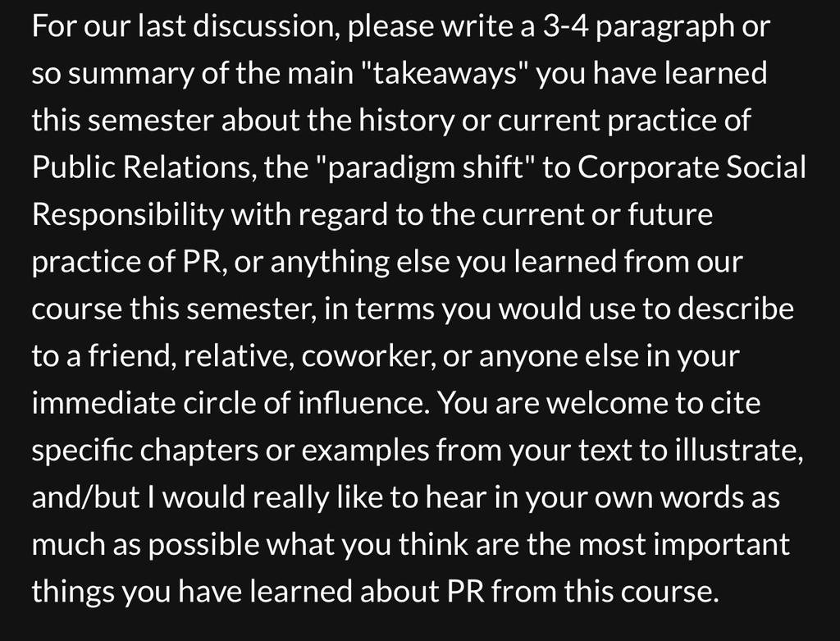
Task: Click the words "Corporate Social"
Action: [x=692, y=167]
